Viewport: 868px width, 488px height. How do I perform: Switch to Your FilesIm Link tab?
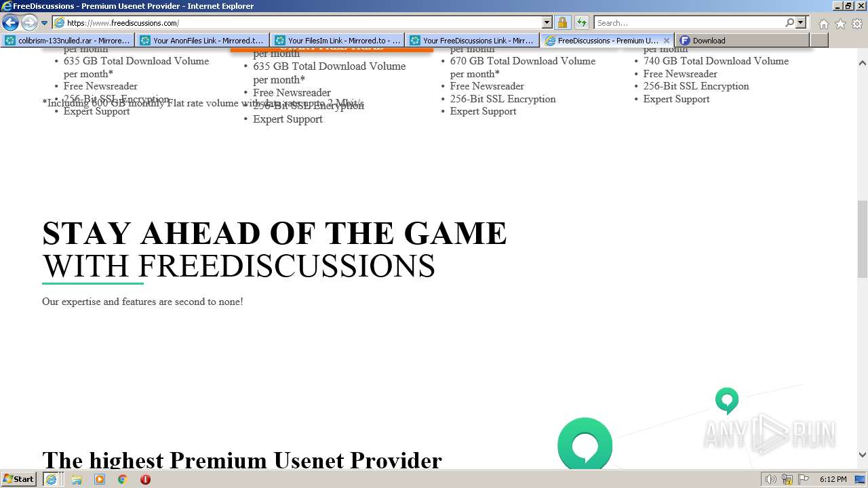pos(338,41)
